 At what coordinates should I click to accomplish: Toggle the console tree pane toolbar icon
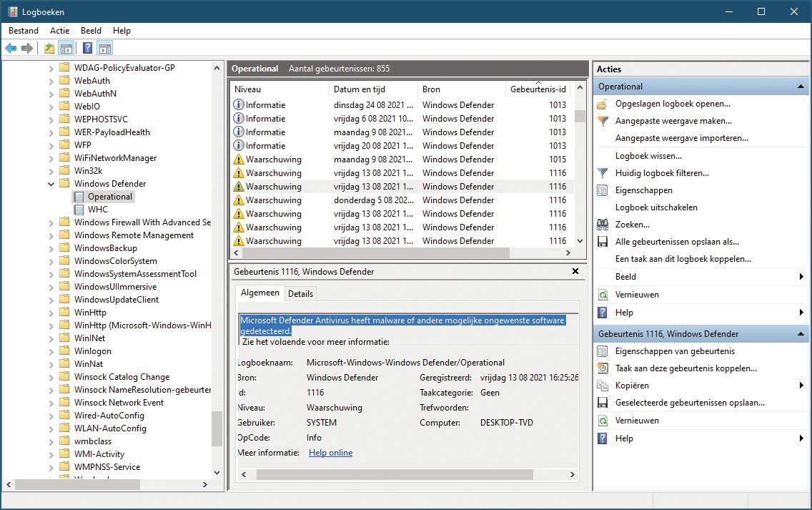66,49
